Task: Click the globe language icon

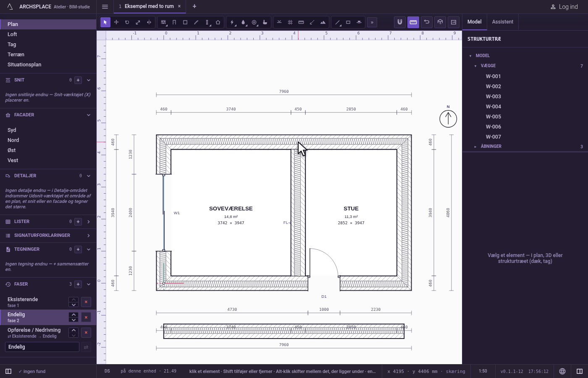Action: pos(562,371)
